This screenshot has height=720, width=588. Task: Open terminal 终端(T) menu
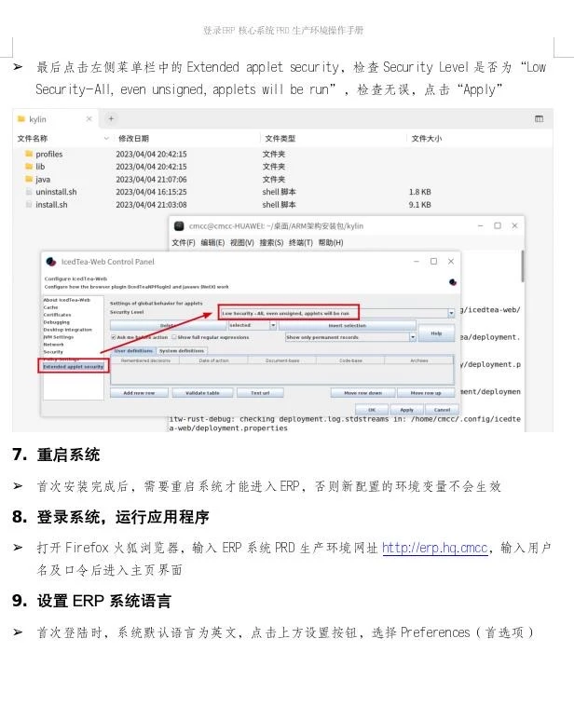point(301,242)
